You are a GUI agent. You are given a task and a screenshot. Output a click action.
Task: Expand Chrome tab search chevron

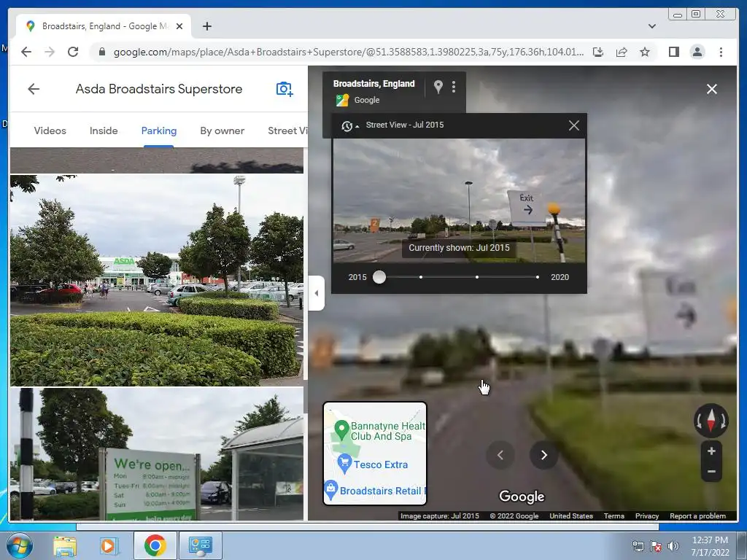[x=651, y=26]
